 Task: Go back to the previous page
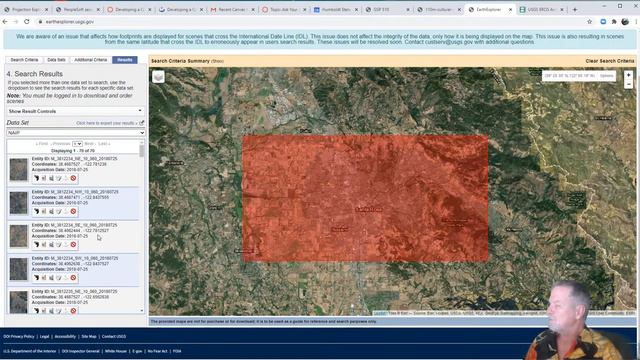5,22
